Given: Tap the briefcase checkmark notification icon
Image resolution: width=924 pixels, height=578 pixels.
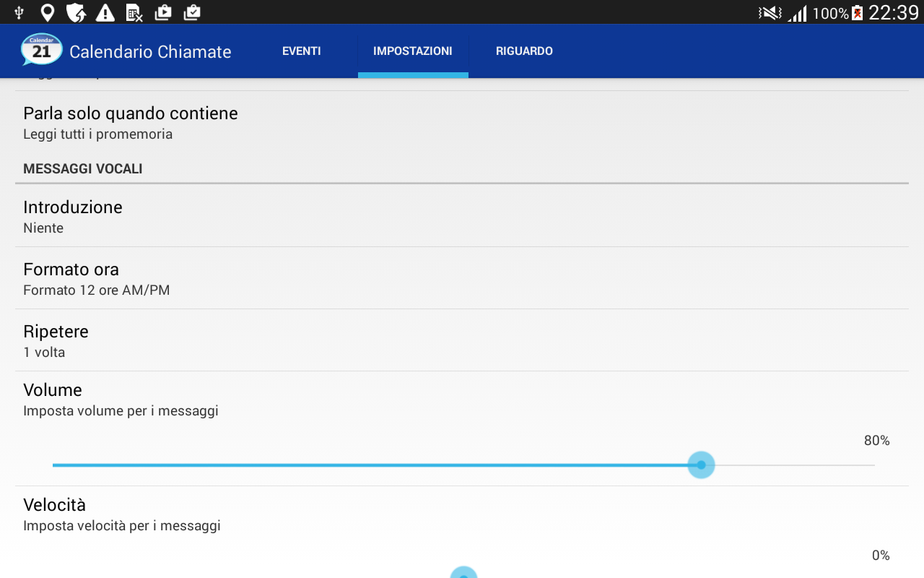Looking at the screenshot, I should coord(192,12).
